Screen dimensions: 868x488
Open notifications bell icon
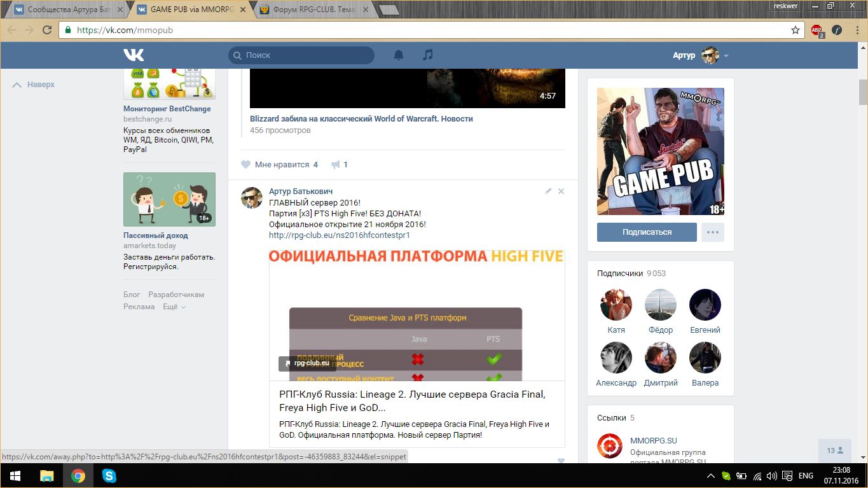pyautogui.click(x=399, y=55)
